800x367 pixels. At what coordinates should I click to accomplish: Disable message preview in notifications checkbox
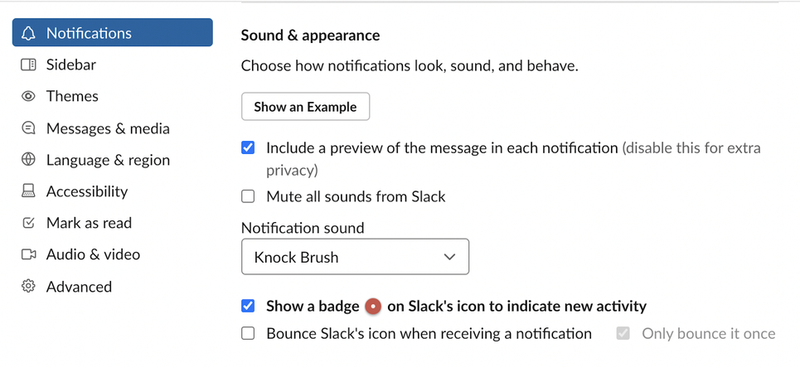pyautogui.click(x=248, y=148)
